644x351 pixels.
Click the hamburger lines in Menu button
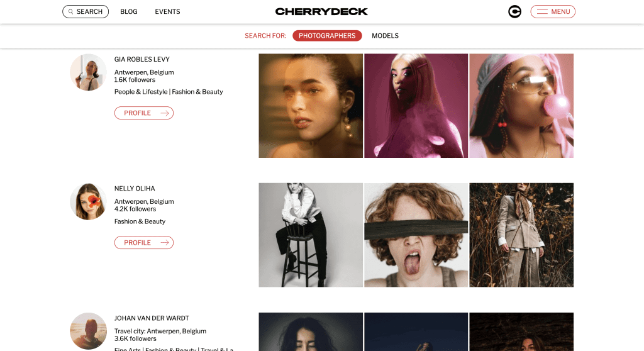click(x=542, y=11)
